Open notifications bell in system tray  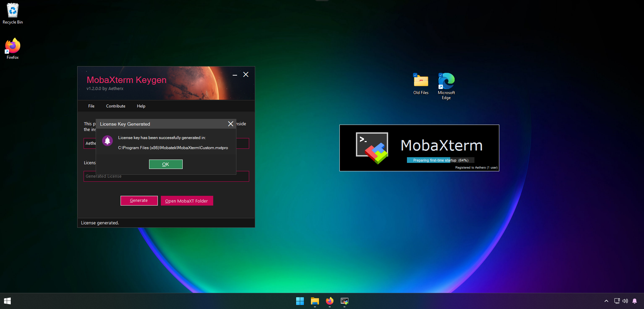click(635, 301)
